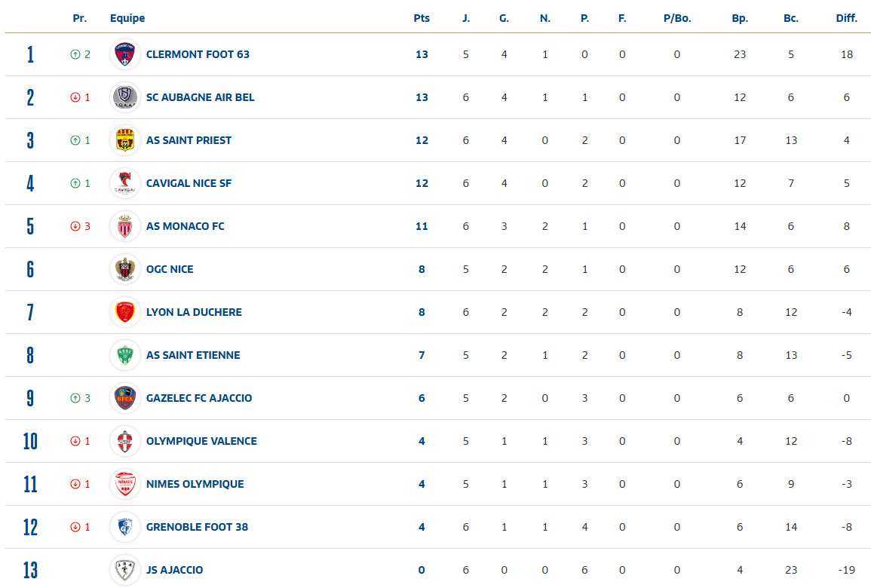
Task: Click the JS Ajaccio club crest
Action: [125, 570]
